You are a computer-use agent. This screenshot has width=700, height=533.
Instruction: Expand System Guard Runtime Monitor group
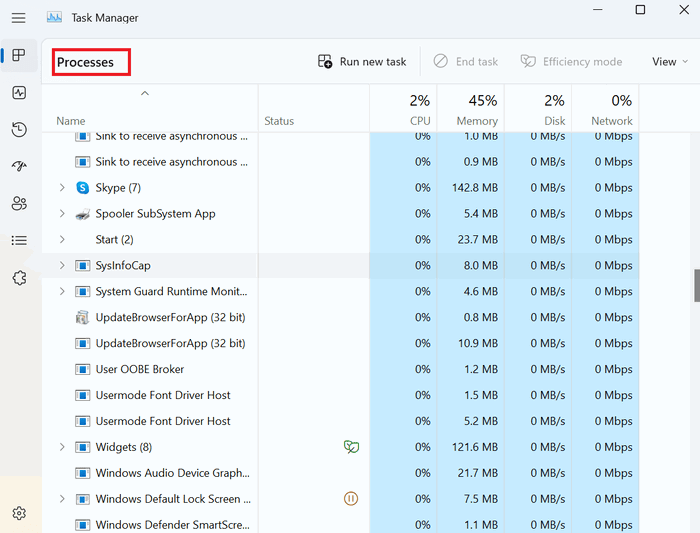click(62, 291)
